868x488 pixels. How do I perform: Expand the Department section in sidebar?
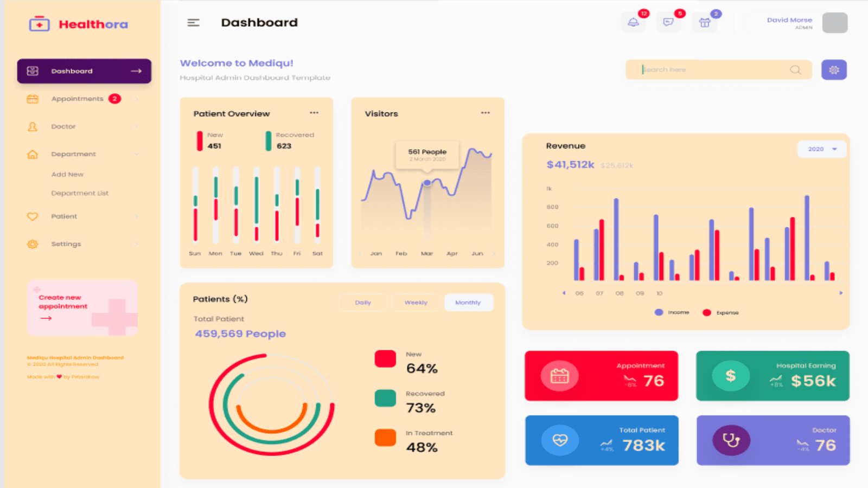tap(74, 153)
